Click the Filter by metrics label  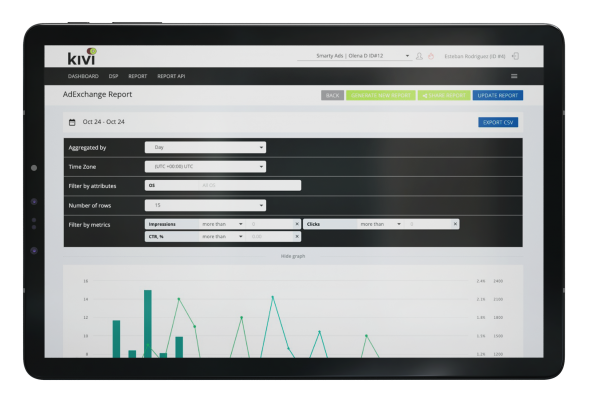[89, 225]
